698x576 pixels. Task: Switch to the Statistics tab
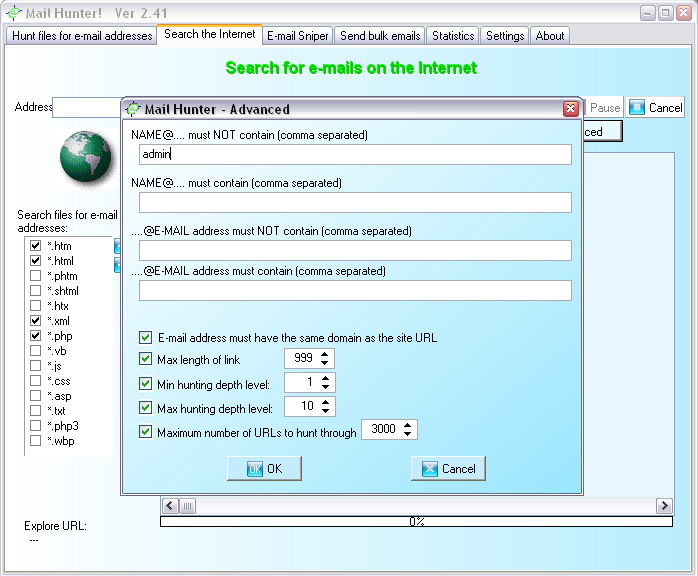click(453, 36)
